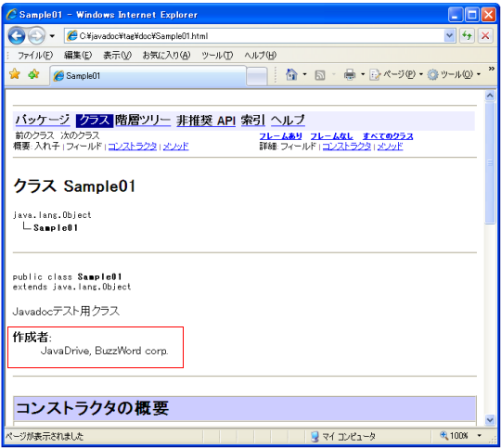Select the Sample01 browser tab
501x448 pixels.
click(148, 76)
